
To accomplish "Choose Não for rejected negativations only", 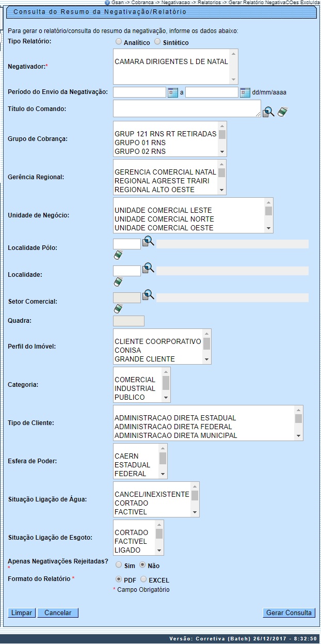I will (x=142, y=565).
